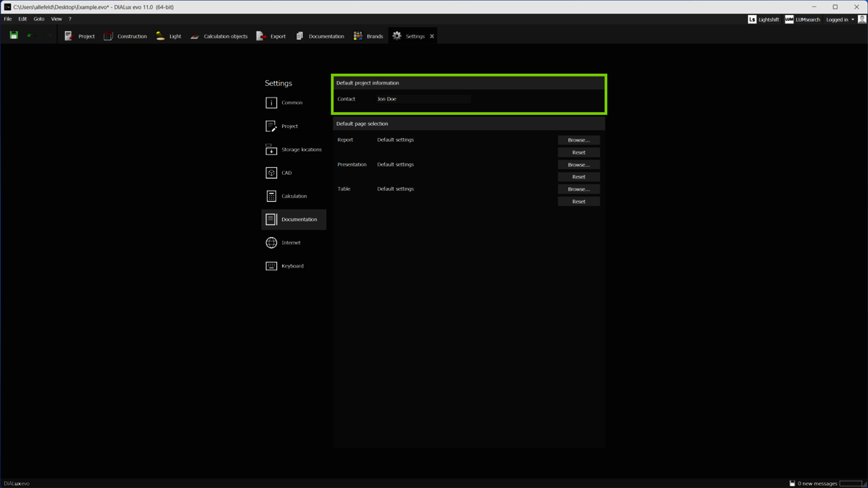Click the user profile avatar

[x=861, y=20]
